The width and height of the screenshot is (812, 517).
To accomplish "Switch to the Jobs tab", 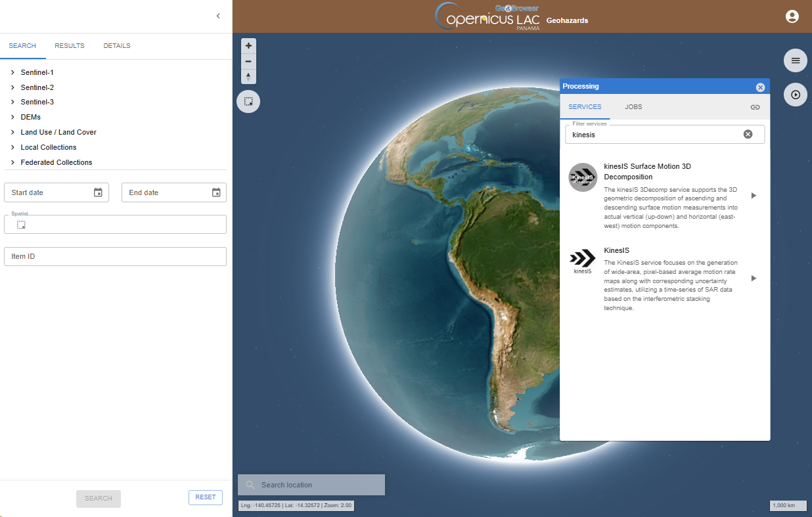I will pyautogui.click(x=633, y=107).
